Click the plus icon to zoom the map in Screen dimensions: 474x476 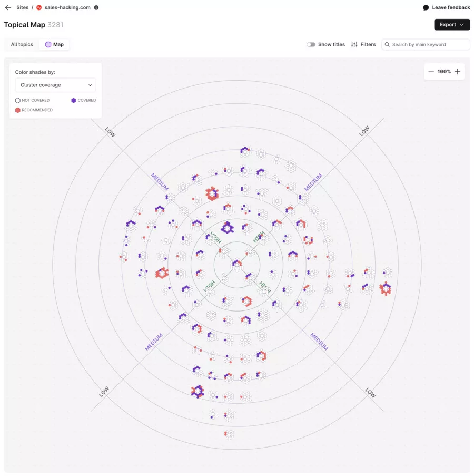[458, 71]
